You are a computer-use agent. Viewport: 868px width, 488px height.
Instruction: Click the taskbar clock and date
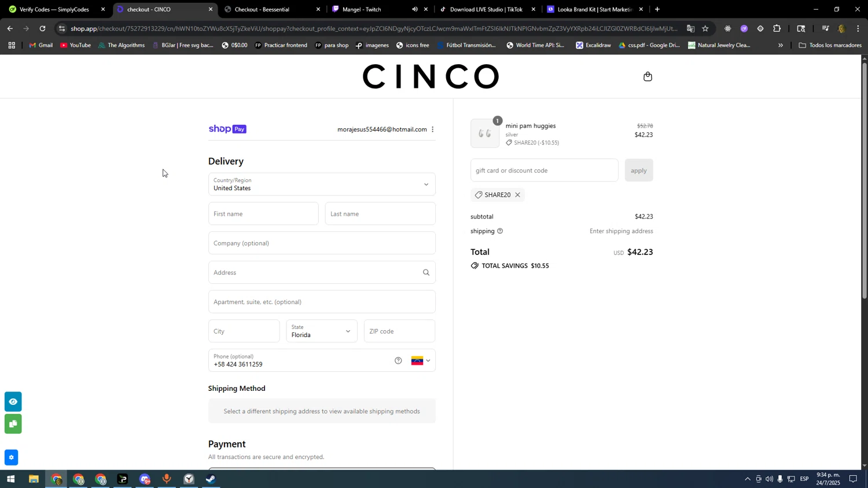828,479
